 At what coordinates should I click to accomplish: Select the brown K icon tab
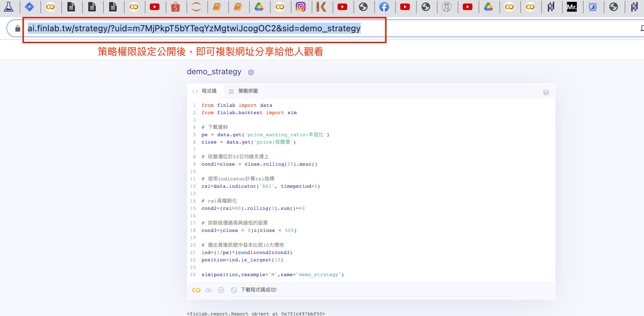click(x=321, y=7)
